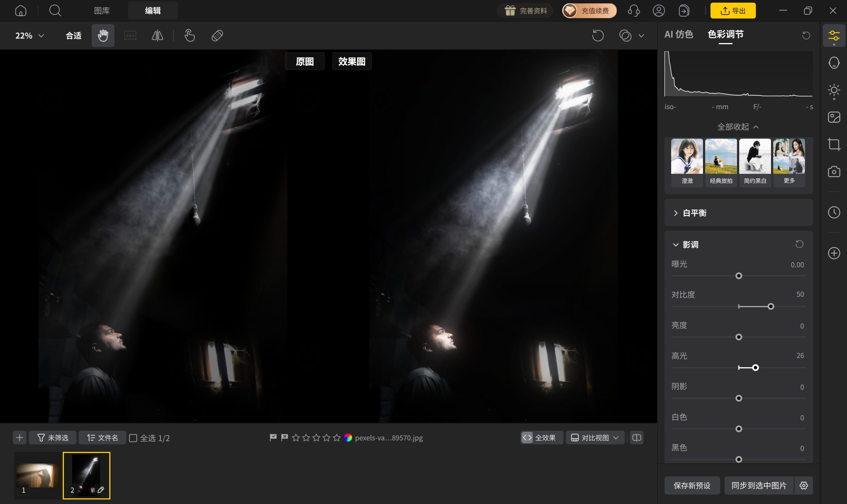The image size is (847, 504).
Task: Collapse the 影调 section
Action: (676, 245)
